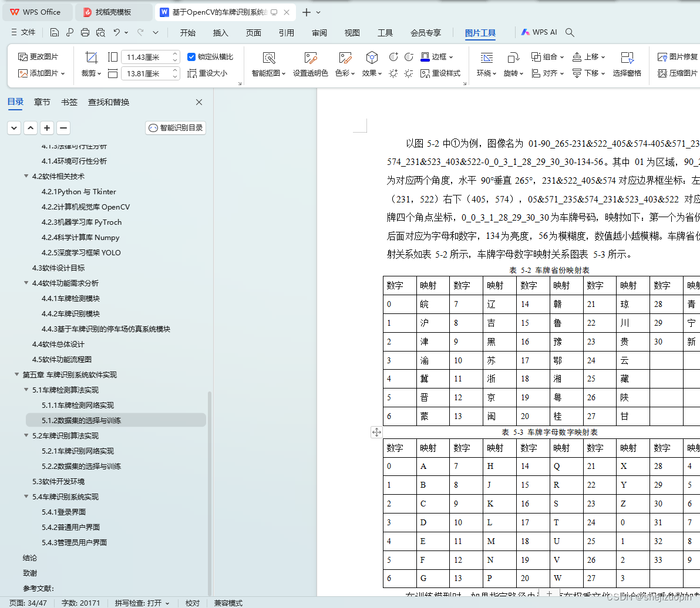The width and height of the screenshot is (700, 608).
Task: Go to 结论 heading in outline
Action: pos(30,558)
